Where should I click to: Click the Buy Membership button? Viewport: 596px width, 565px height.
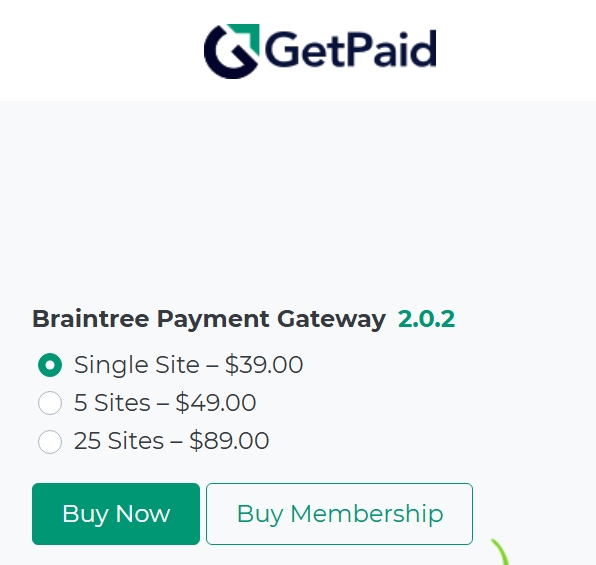click(339, 514)
